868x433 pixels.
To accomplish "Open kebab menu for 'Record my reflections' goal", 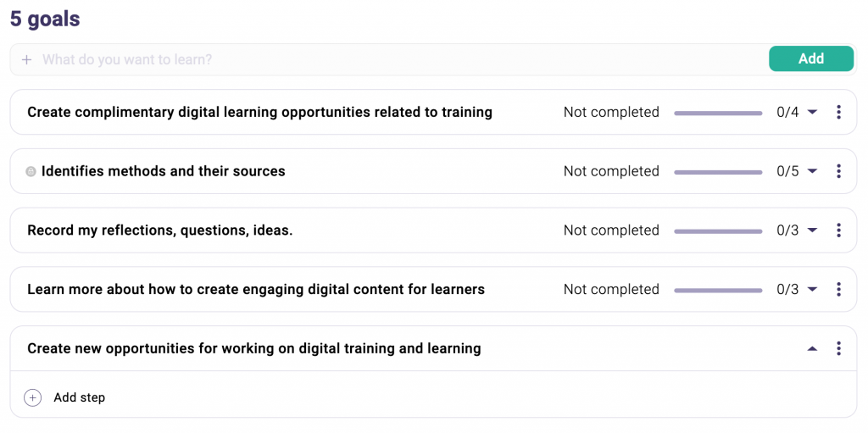I will coord(838,230).
